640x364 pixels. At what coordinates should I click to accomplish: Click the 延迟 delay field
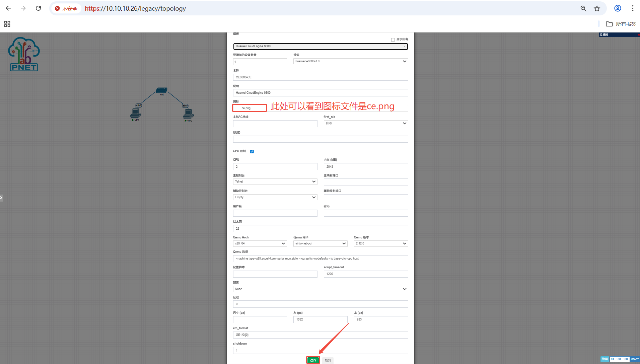(x=321, y=304)
